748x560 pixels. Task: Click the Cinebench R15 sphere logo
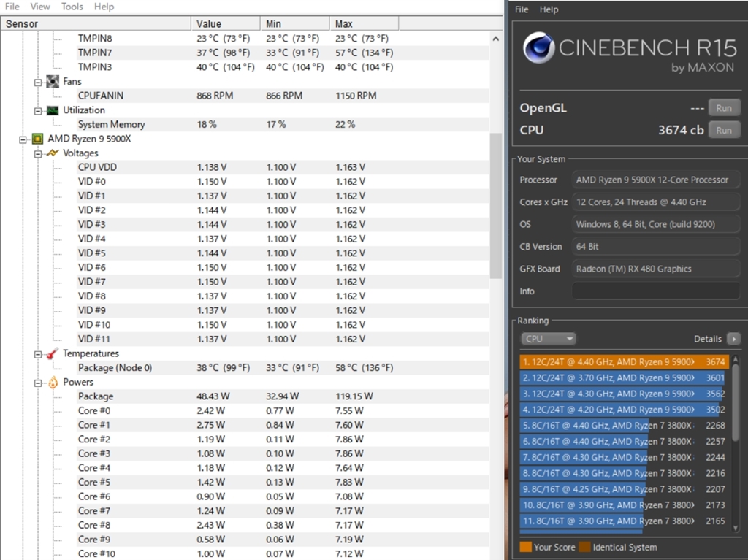click(539, 49)
